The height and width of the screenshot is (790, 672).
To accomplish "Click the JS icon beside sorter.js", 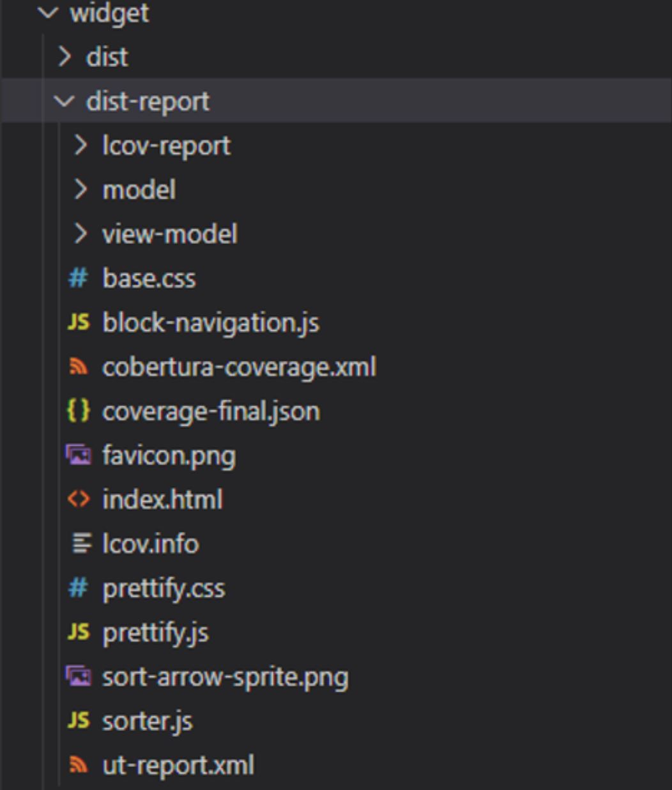I will tap(78, 720).
